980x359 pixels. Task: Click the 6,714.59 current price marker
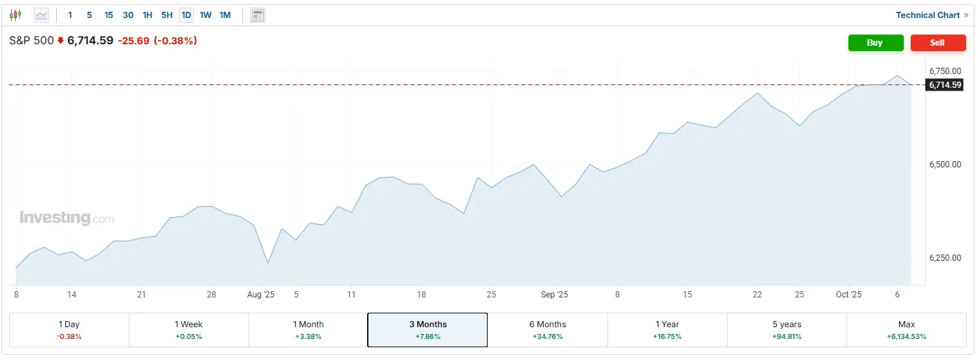point(945,84)
